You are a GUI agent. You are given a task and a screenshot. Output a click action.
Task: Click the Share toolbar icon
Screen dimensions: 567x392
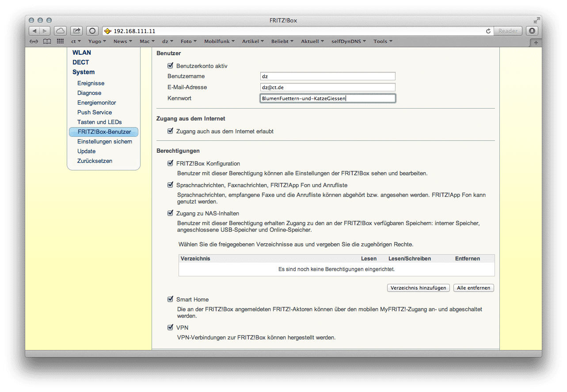tap(76, 31)
